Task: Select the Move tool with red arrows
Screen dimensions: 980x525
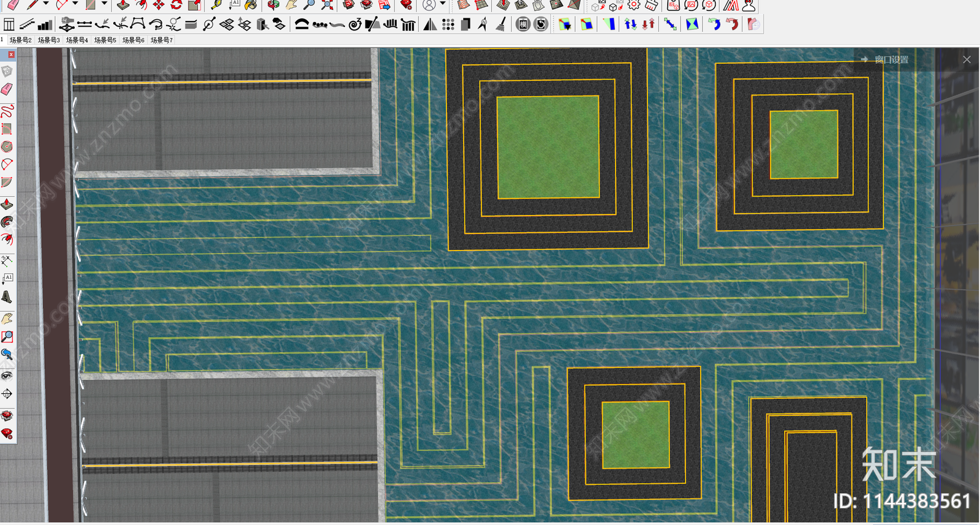Action: (159, 5)
